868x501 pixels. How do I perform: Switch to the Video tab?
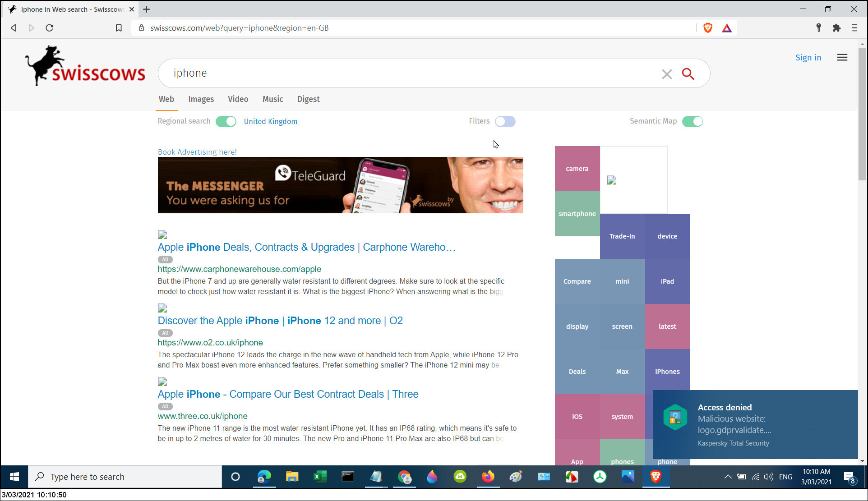(238, 99)
